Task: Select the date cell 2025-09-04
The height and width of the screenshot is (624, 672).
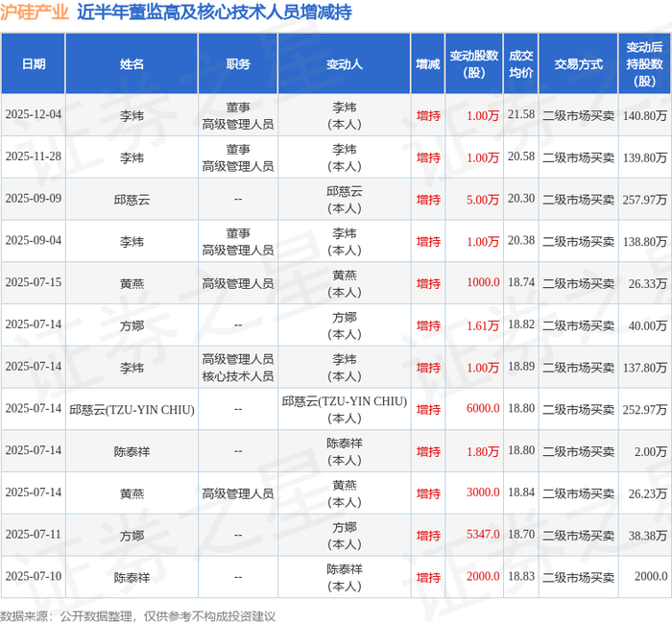Action: click(34, 240)
